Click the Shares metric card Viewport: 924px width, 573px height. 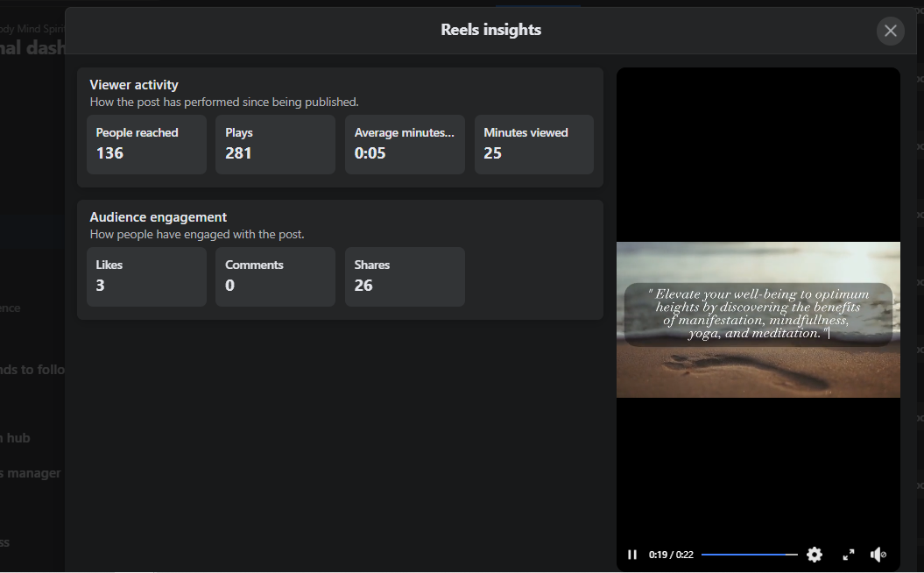point(405,277)
